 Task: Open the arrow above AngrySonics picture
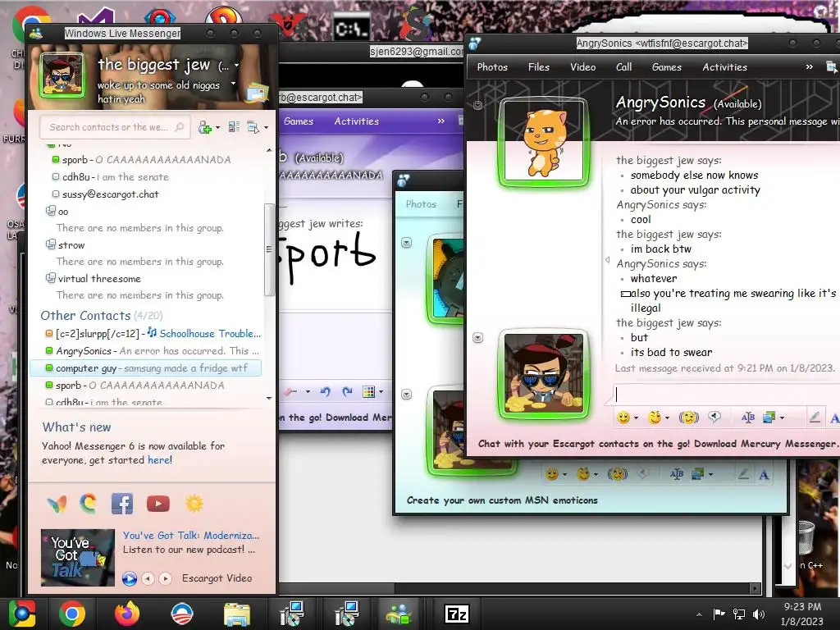[x=478, y=105]
